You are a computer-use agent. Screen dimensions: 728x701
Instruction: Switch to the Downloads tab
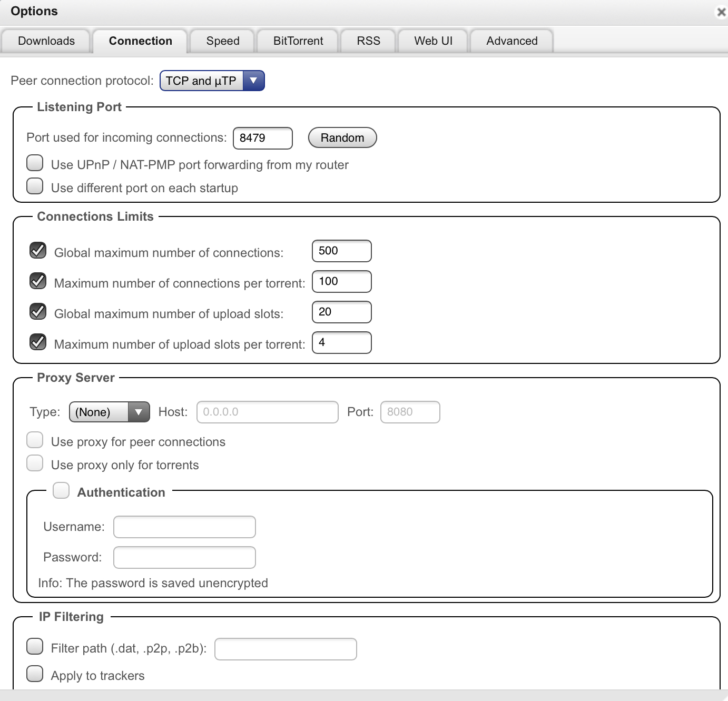click(46, 41)
